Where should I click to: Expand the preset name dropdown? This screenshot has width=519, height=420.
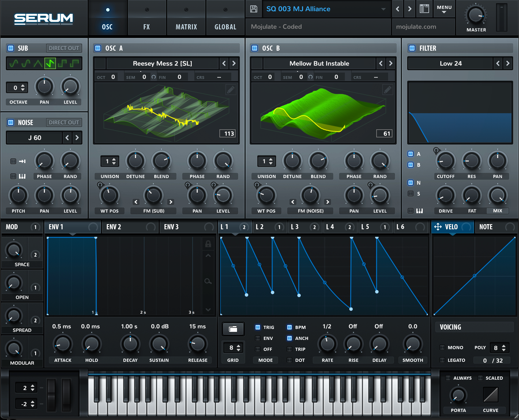[x=383, y=9]
